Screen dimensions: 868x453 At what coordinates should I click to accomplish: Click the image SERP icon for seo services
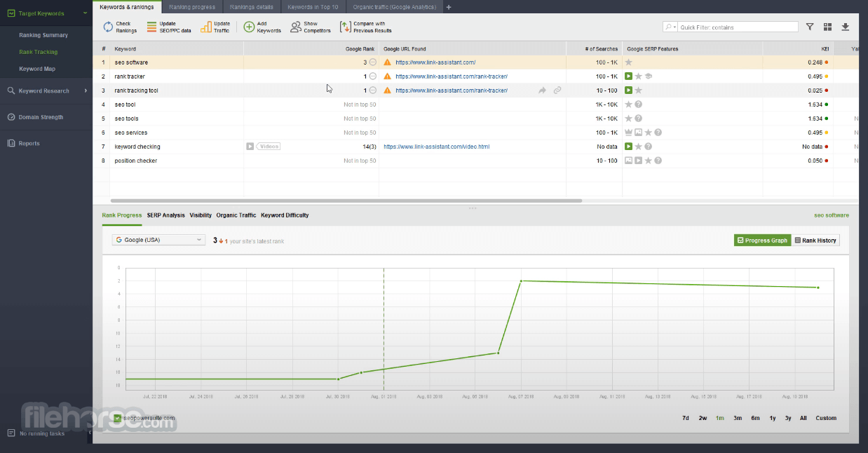pos(639,133)
